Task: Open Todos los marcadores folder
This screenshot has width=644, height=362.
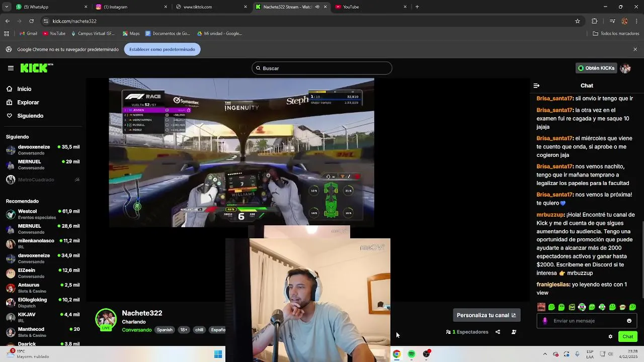Action: click(x=616, y=34)
